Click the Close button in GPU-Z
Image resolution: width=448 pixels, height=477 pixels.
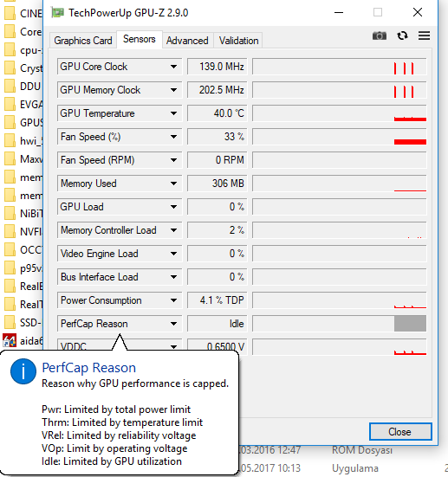(400, 431)
